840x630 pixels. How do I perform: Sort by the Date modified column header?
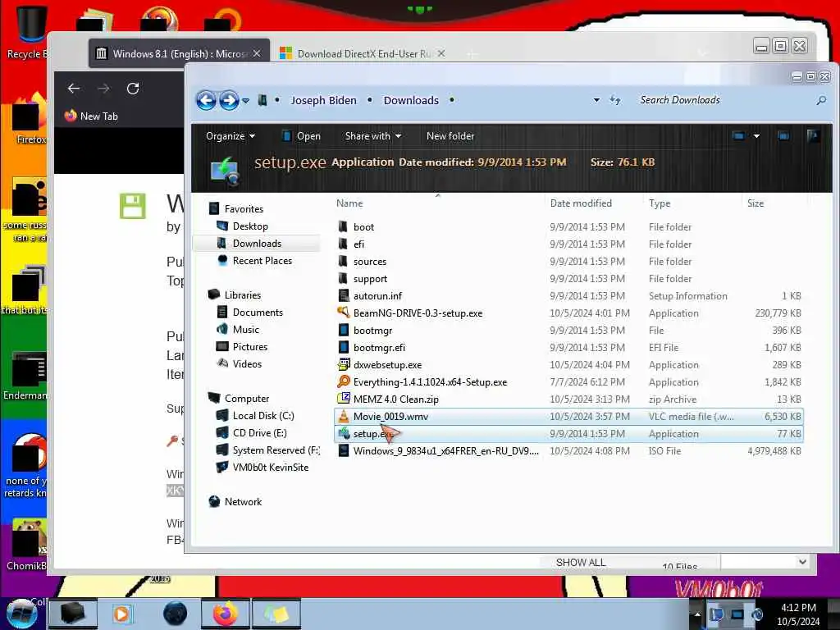581,203
